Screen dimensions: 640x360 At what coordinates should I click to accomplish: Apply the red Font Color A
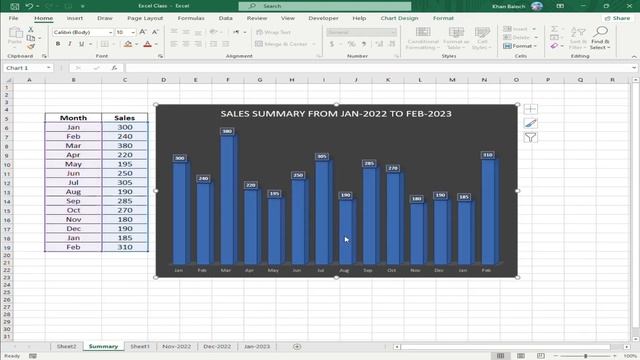click(148, 44)
